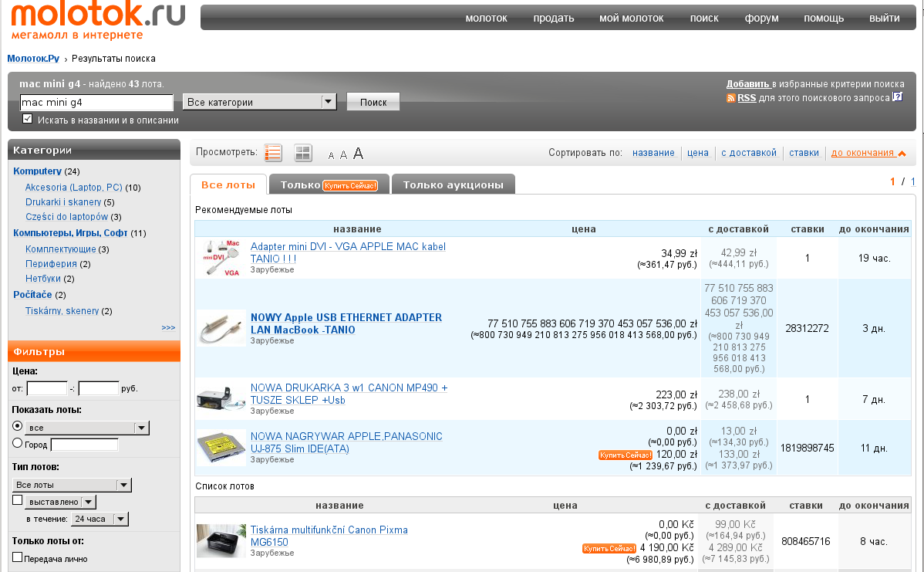Screen dimensions: 924x572
Task: Toggle search in title and description checkbox
Action: click(x=27, y=119)
